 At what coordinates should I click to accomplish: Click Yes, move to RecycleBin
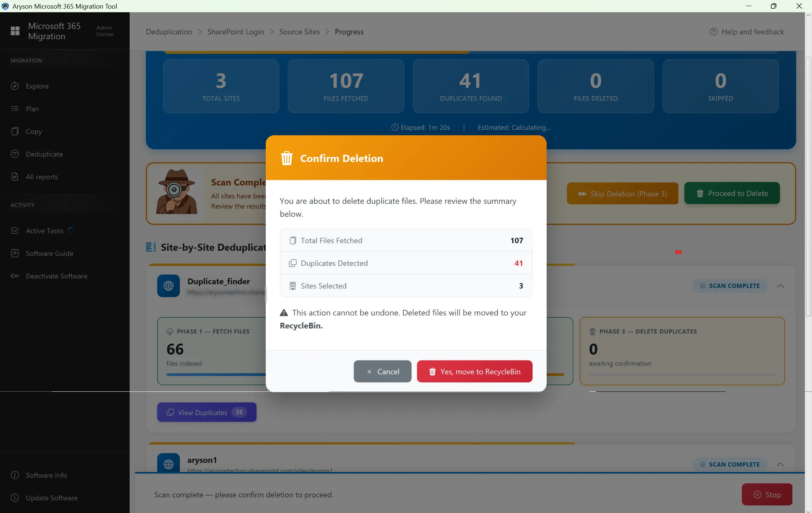[475, 371]
